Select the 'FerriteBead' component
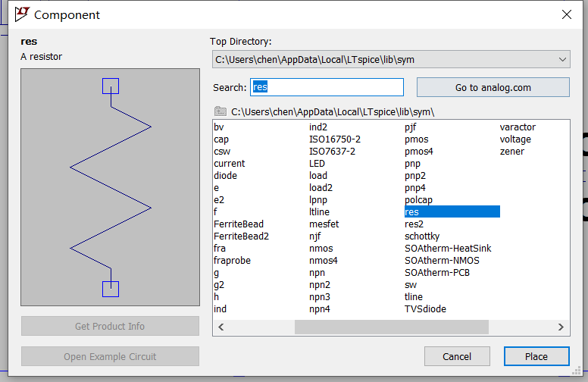Viewport: 588px width, 382px height. click(239, 224)
